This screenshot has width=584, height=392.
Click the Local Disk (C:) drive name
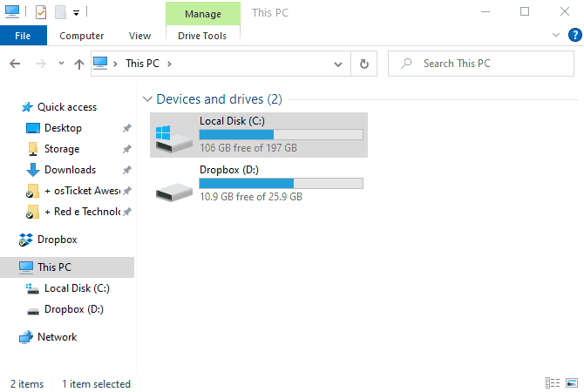[x=232, y=121]
